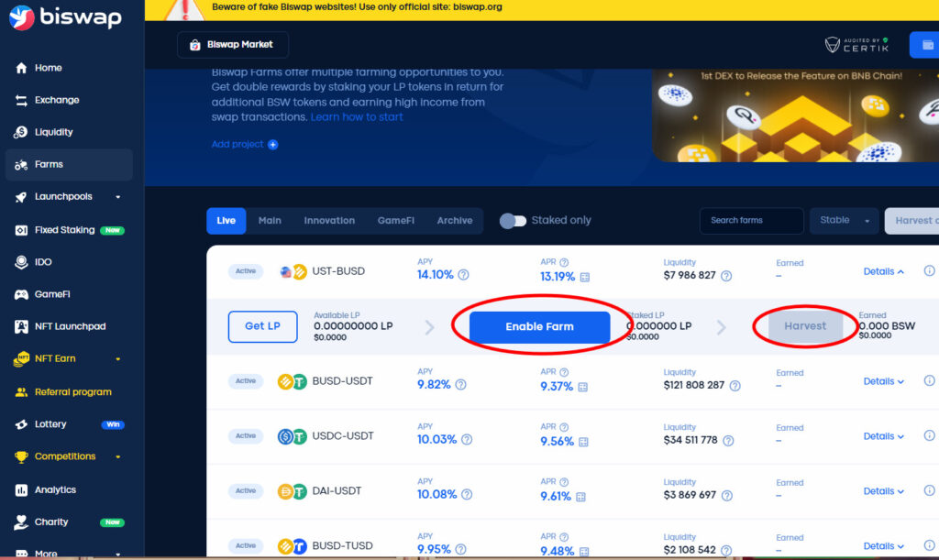This screenshot has height=560, width=939.
Task: Click the Fixed Staking icon
Action: tap(21, 230)
